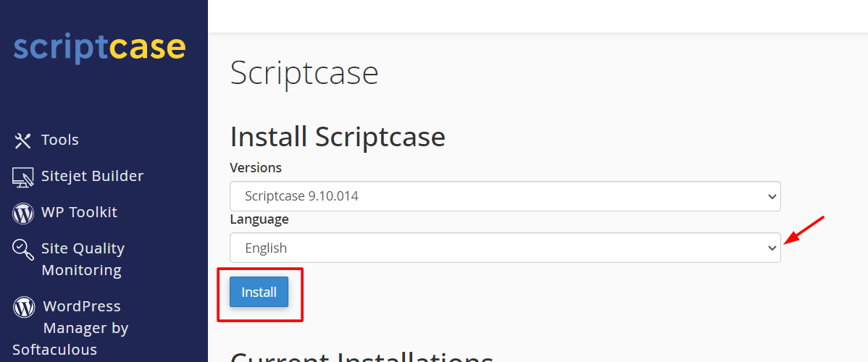Click the blue Install button

(x=259, y=292)
